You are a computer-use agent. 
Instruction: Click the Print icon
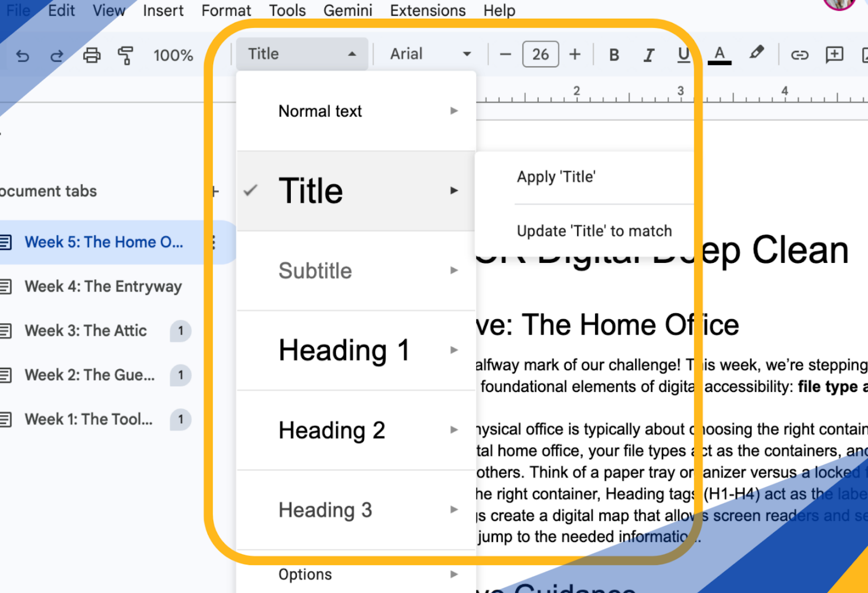(92, 55)
